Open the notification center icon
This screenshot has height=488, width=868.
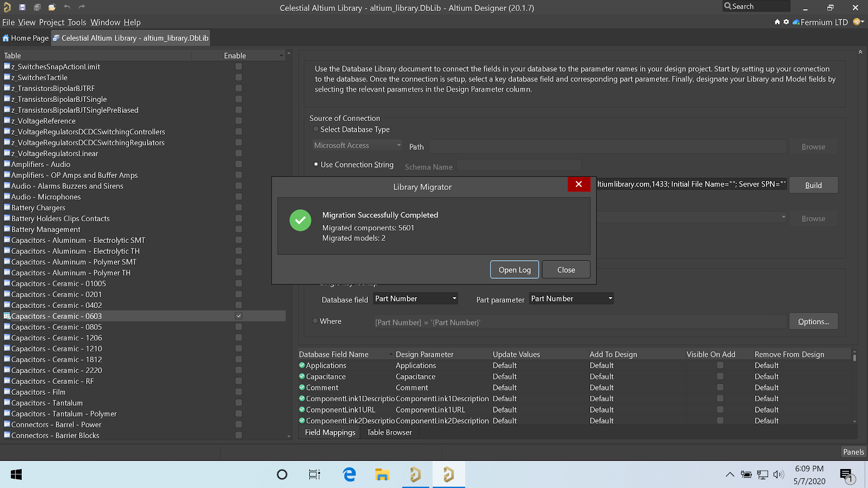tap(847, 476)
